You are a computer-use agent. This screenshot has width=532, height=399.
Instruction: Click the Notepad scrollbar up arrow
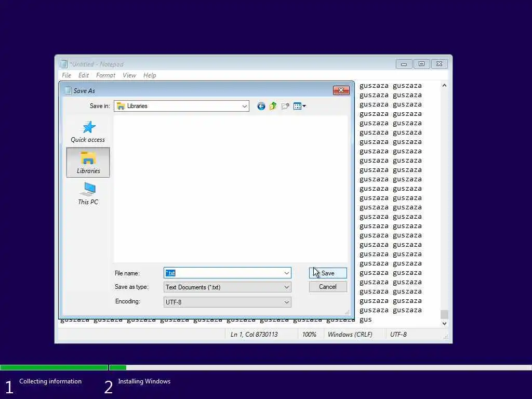pos(444,86)
